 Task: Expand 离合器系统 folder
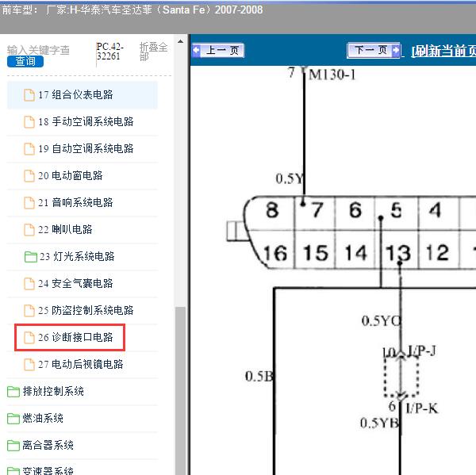[x=83, y=446]
